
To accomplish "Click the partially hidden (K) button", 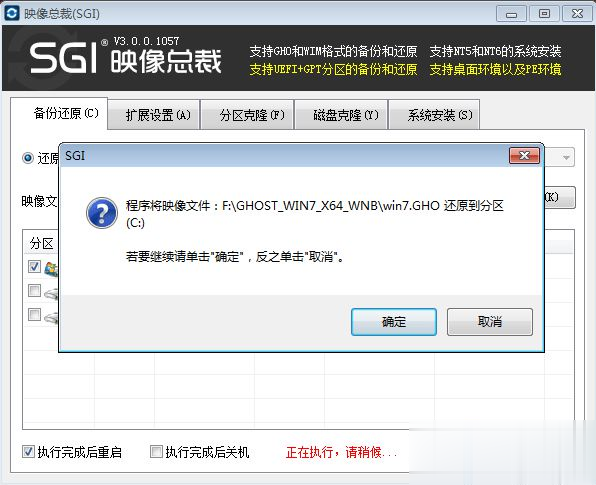I will [560, 197].
